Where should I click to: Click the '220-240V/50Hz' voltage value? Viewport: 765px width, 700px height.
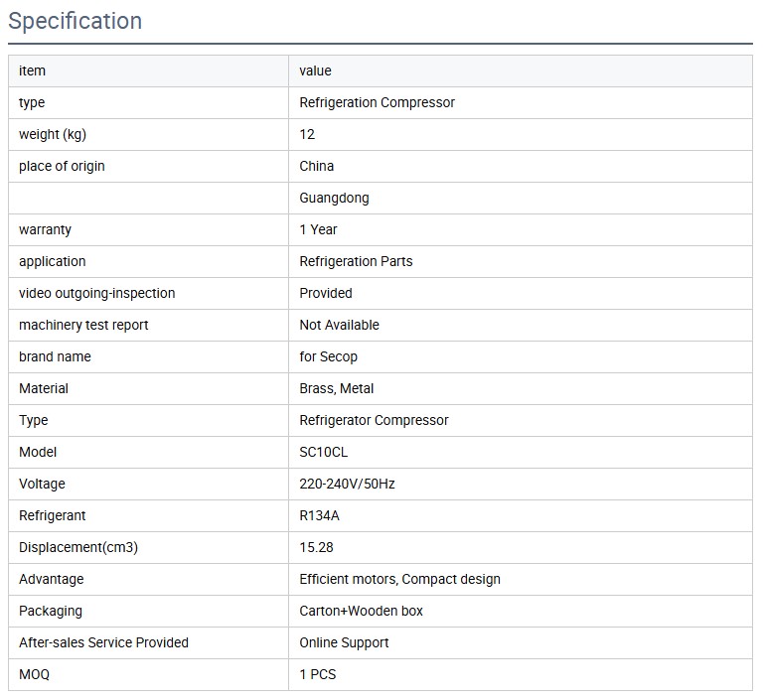pos(347,484)
